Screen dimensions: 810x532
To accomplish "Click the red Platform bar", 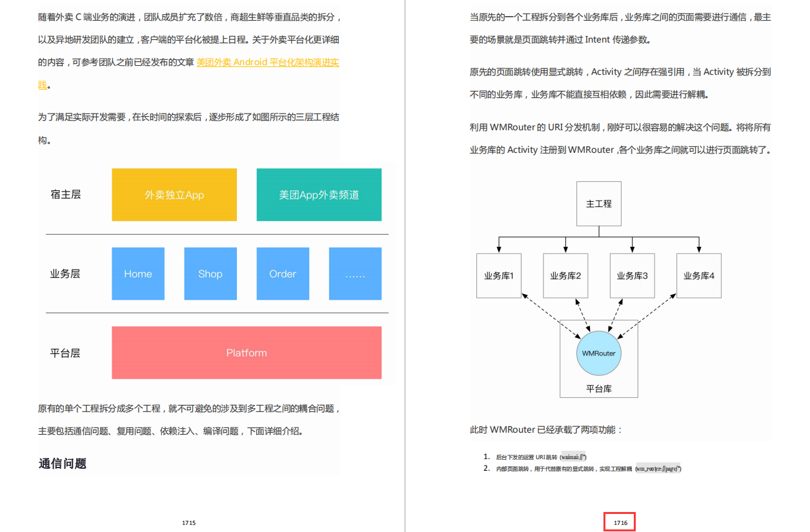I will (x=247, y=353).
